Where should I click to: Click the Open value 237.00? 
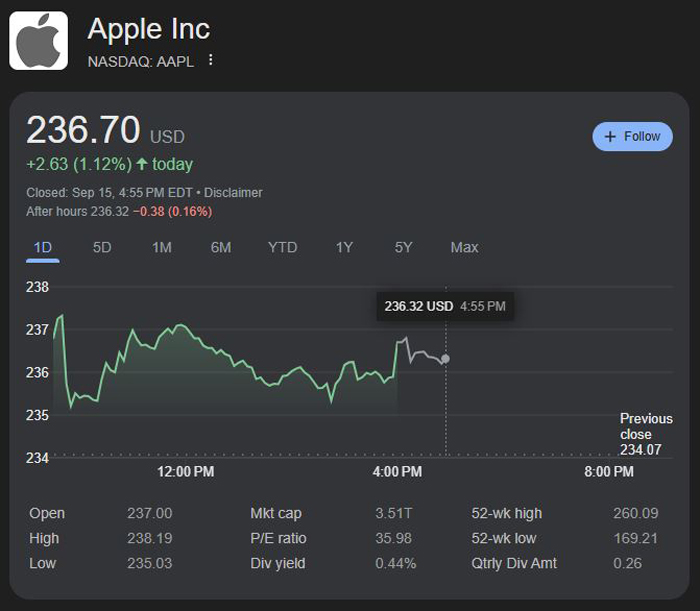(x=150, y=513)
